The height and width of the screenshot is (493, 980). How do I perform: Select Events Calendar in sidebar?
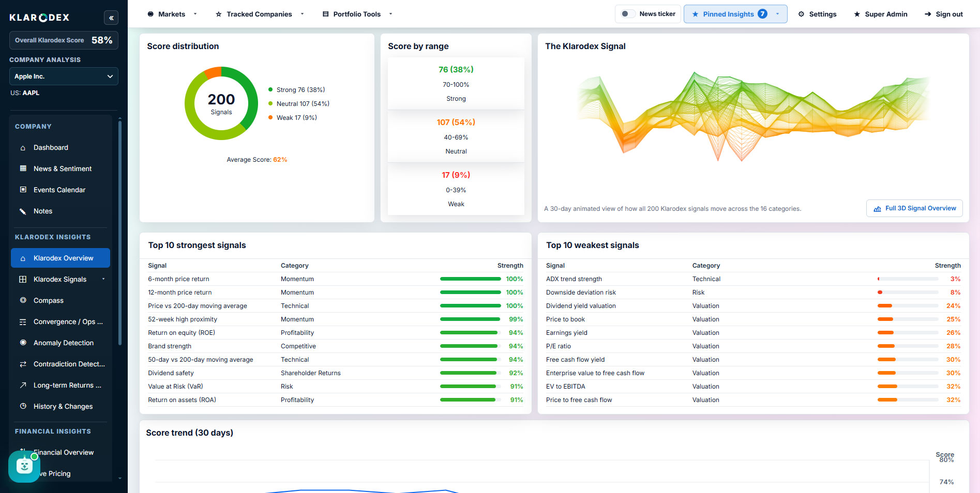[61, 190]
